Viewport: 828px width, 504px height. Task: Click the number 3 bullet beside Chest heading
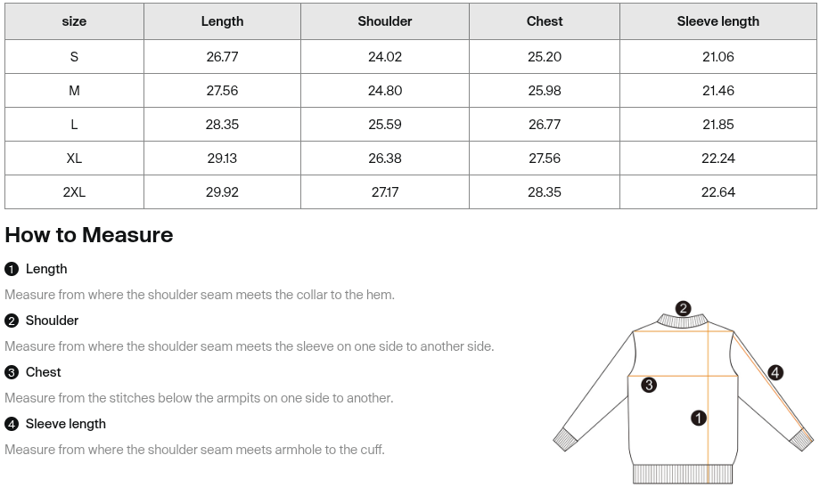(x=12, y=372)
